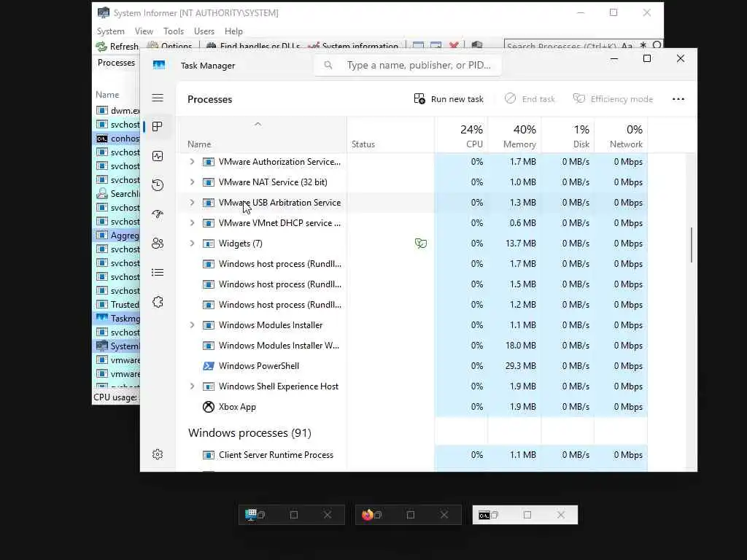The width and height of the screenshot is (747, 560).
Task: Sort by Memory column header
Action: pyautogui.click(x=514, y=136)
